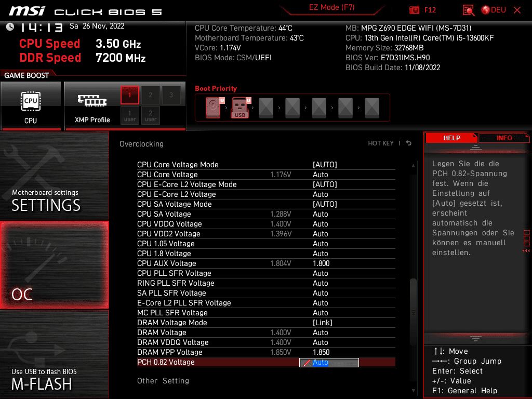Select CPU E-Core L2 Voltage Auto value

pos(320,194)
